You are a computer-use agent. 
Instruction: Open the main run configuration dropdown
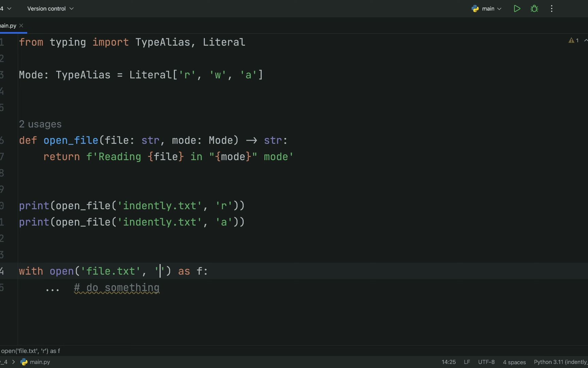coord(487,9)
